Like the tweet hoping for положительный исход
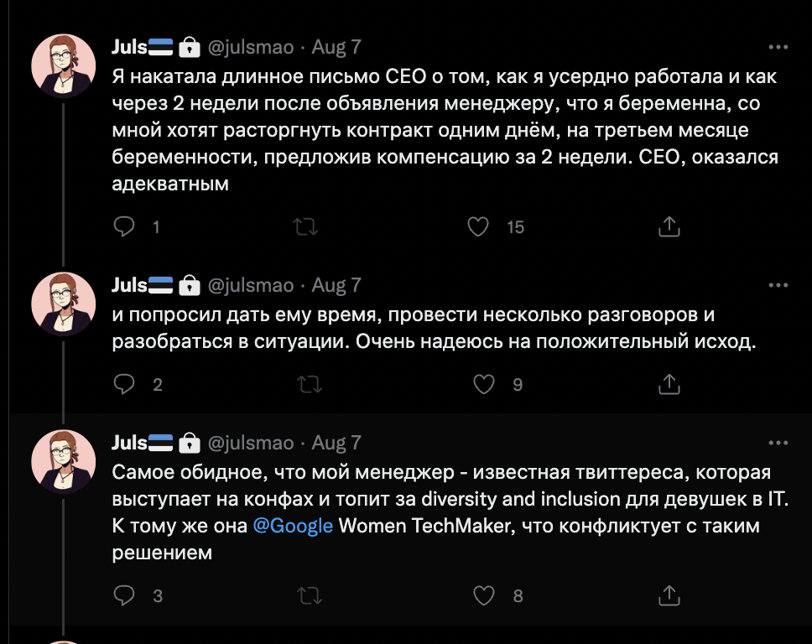 coord(483,384)
